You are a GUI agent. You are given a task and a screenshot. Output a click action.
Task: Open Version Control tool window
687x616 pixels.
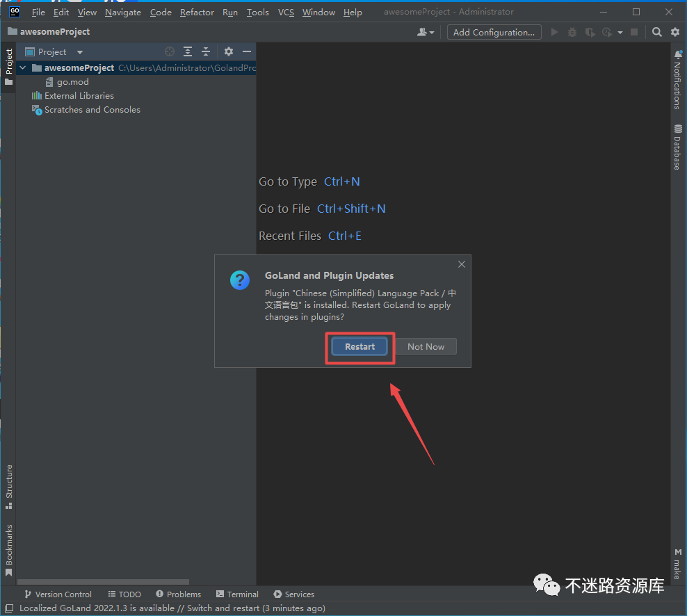(x=58, y=594)
